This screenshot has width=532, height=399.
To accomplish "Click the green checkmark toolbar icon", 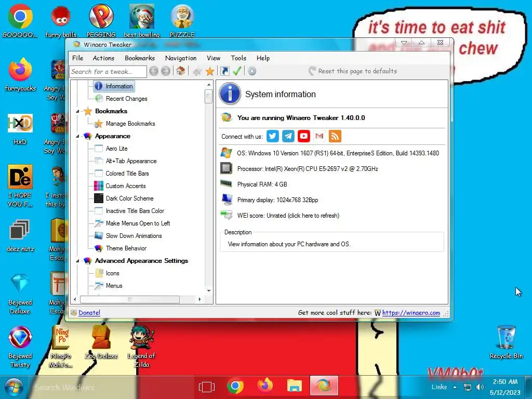I will (237, 71).
